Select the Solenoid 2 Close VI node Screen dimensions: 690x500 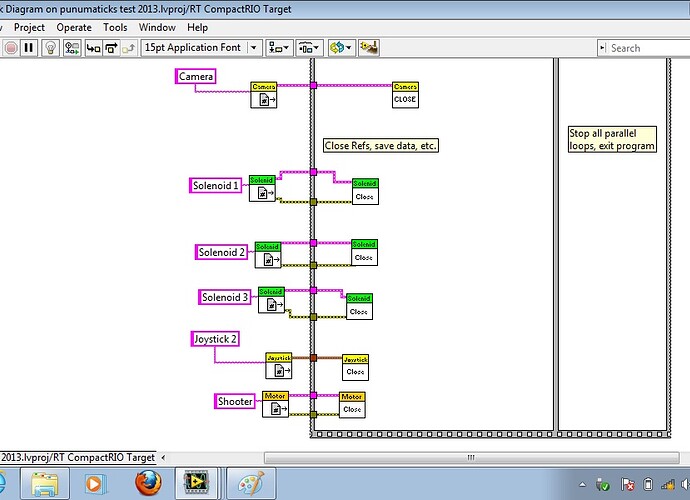click(x=364, y=252)
